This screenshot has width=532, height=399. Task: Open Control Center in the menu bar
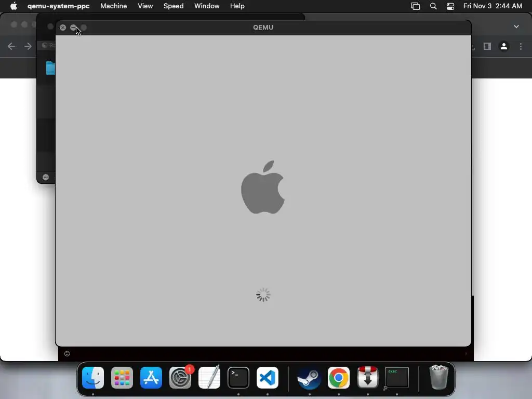(x=450, y=6)
